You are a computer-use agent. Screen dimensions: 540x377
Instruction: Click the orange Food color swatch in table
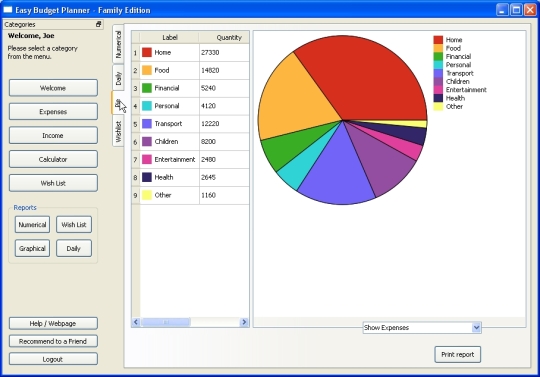[x=147, y=70]
